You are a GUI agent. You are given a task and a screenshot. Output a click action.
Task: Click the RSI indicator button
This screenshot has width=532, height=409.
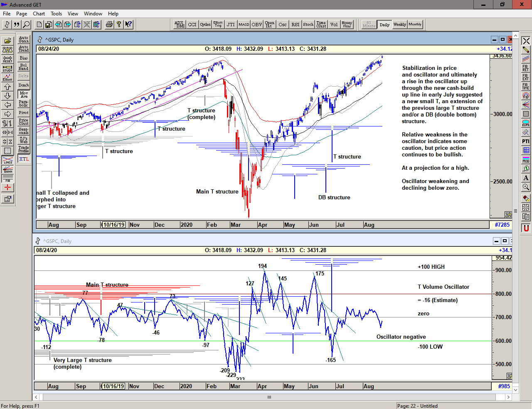[x=295, y=25]
